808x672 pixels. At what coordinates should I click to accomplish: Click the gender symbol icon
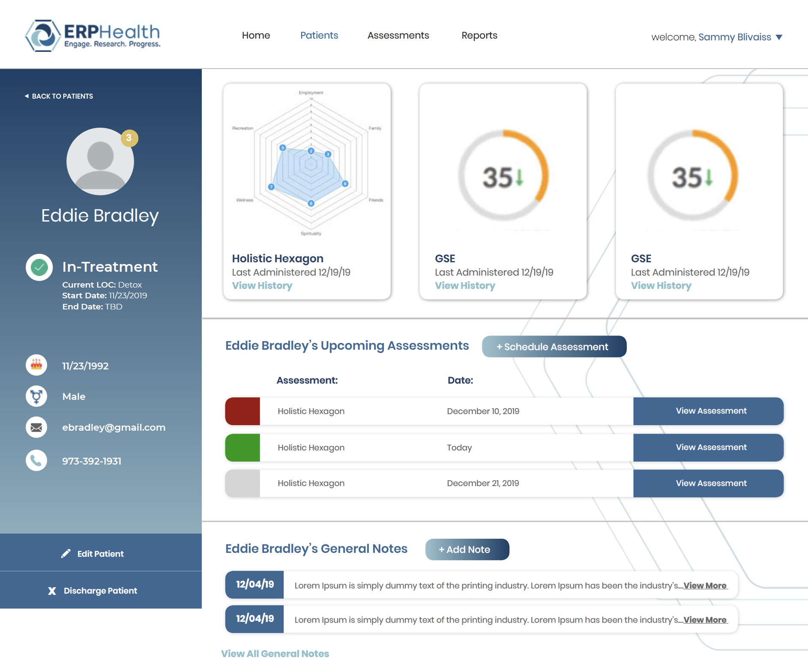coord(36,396)
